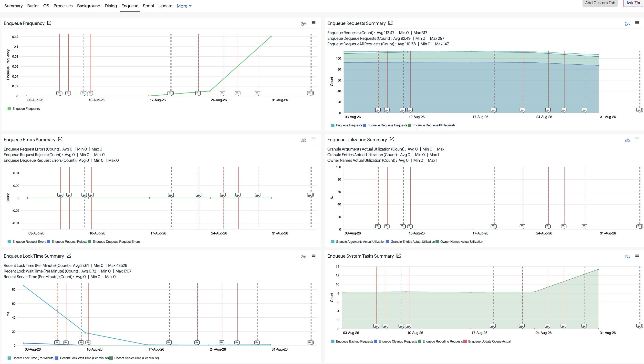Open hamburger menu of Enqueue Frequency panel

(313, 23)
